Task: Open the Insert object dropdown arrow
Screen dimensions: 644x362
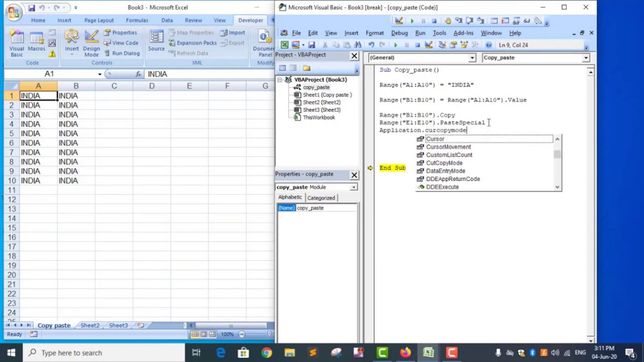Action: point(303,45)
